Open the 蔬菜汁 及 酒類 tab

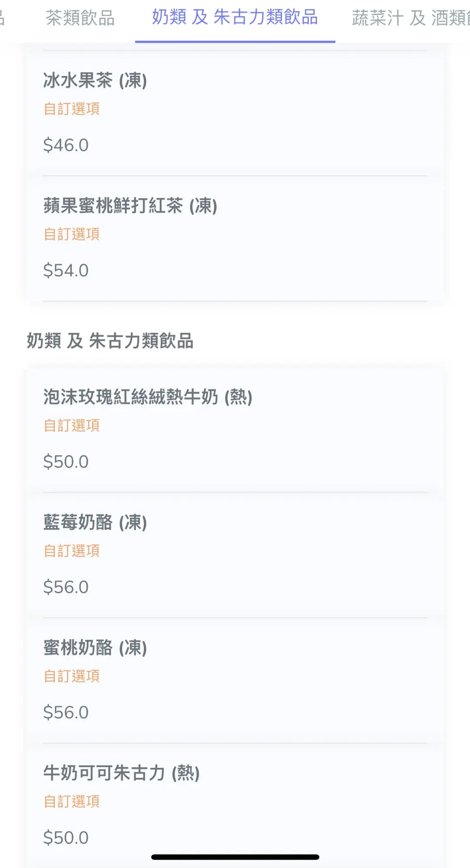click(x=410, y=18)
